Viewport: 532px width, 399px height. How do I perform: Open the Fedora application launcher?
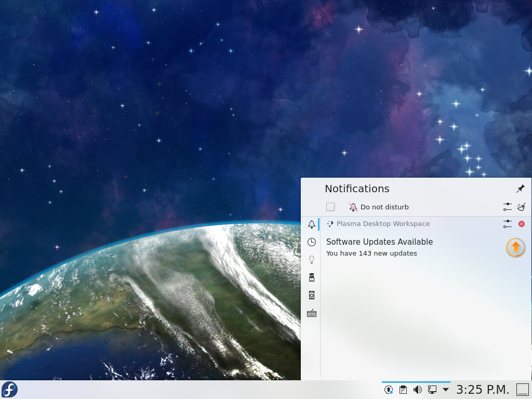(9, 390)
